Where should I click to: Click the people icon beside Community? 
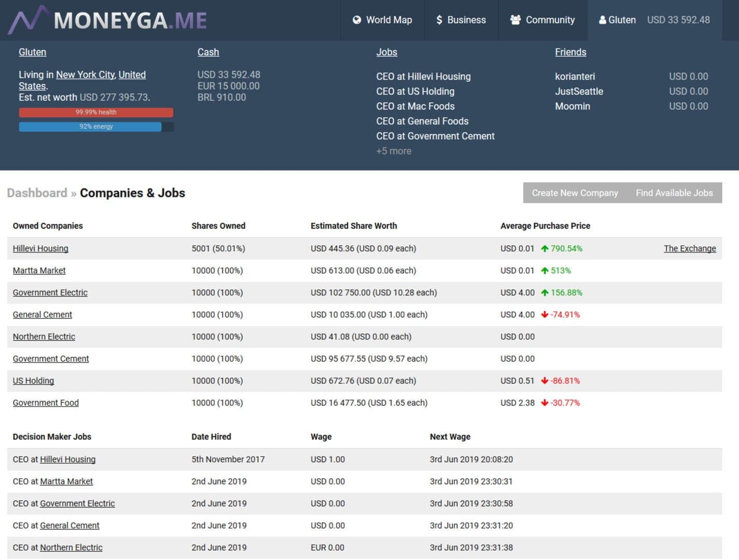pyautogui.click(x=515, y=20)
